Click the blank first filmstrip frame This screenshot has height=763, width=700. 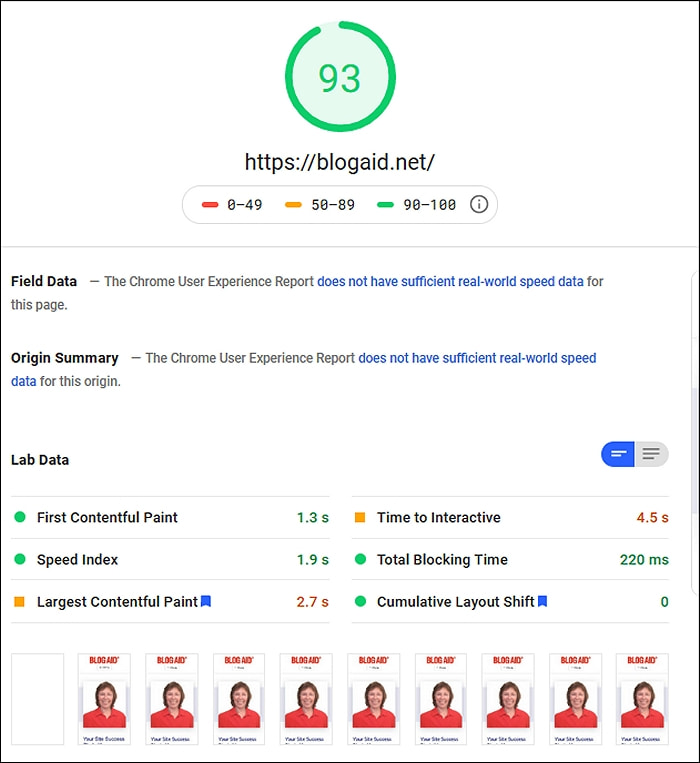pos(37,699)
